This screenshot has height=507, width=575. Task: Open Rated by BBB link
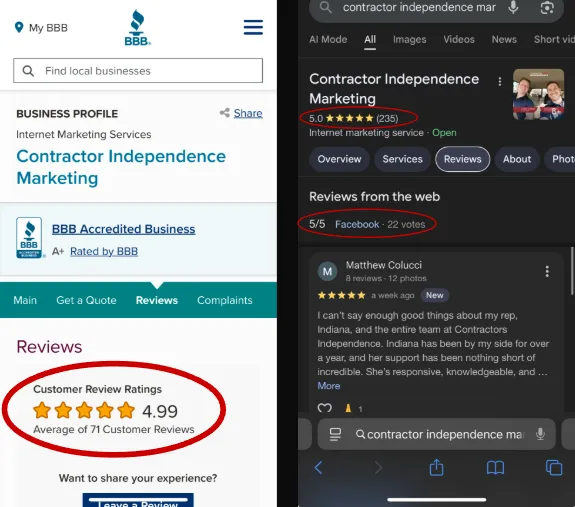(104, 251)
